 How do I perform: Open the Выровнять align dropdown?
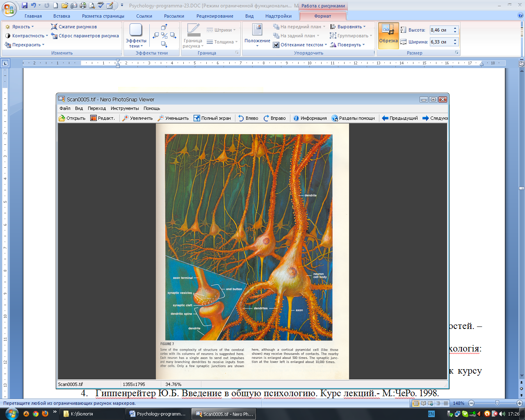tap(348, 27)
